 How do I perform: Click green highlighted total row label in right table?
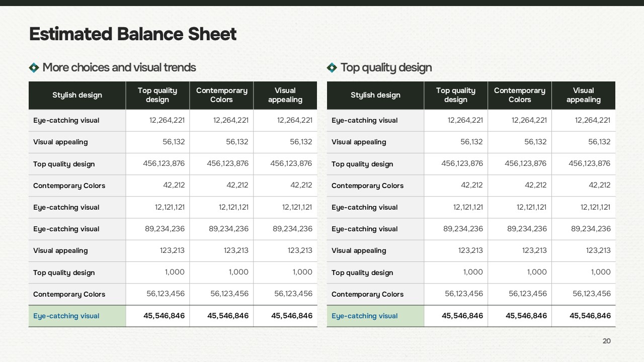coord(364,316)
